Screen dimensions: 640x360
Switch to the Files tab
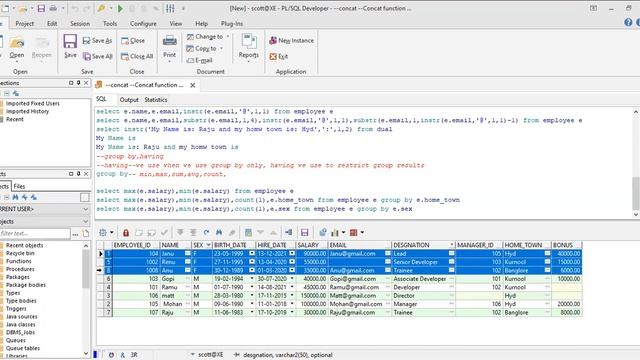click(x=19, y=186)
